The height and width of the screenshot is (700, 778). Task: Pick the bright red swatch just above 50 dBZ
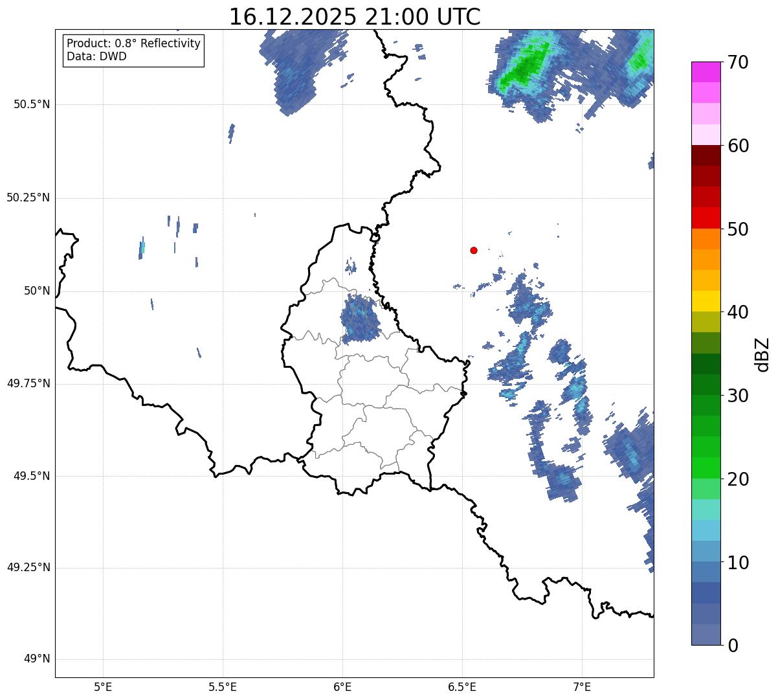tap(706, 218)
